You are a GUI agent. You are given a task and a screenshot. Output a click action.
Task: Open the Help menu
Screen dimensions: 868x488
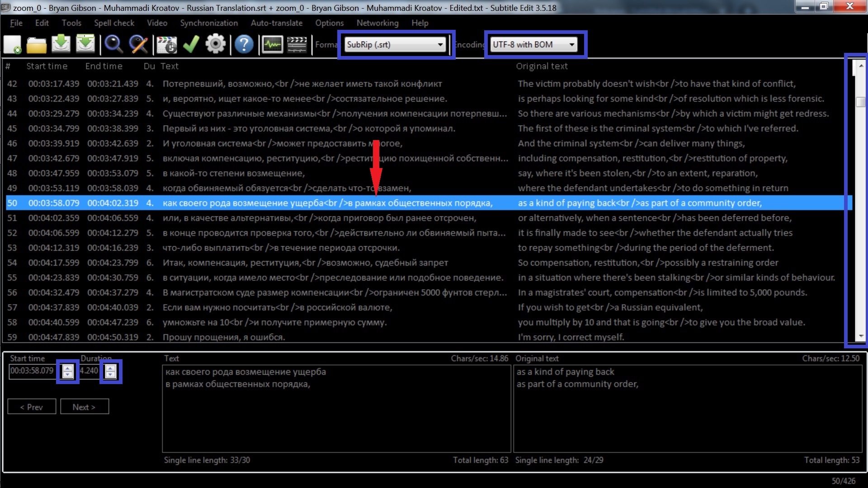pyautogui.click(x=420, y=23)
